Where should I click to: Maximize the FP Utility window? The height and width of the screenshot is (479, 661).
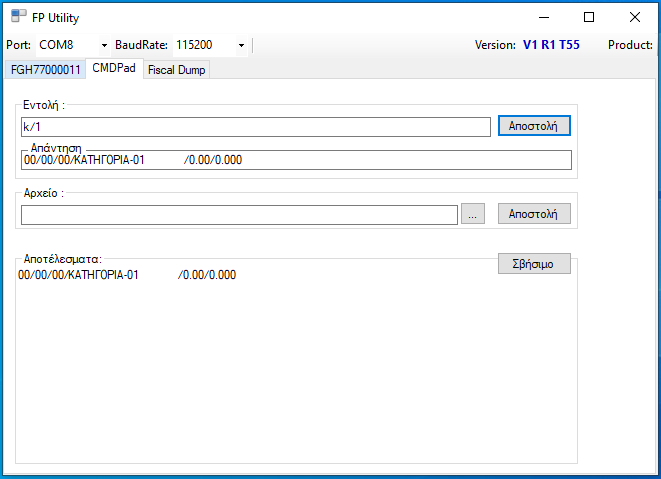tap(589, 17)
